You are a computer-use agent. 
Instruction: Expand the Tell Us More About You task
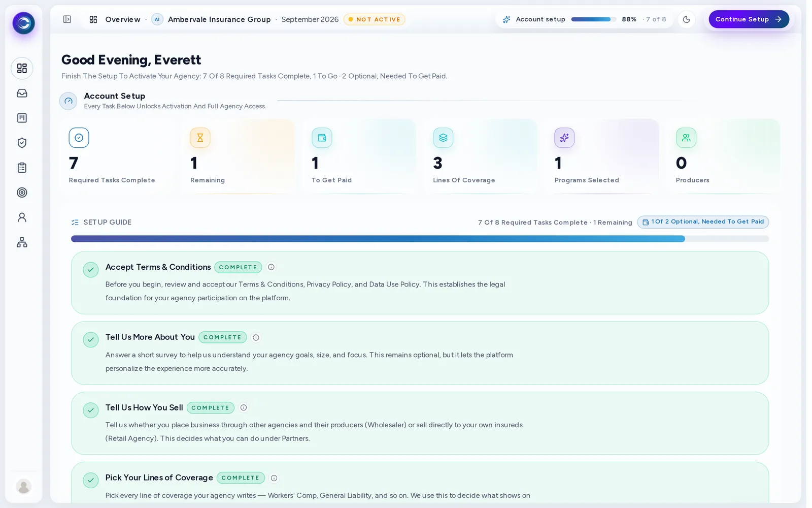[420, 353]
